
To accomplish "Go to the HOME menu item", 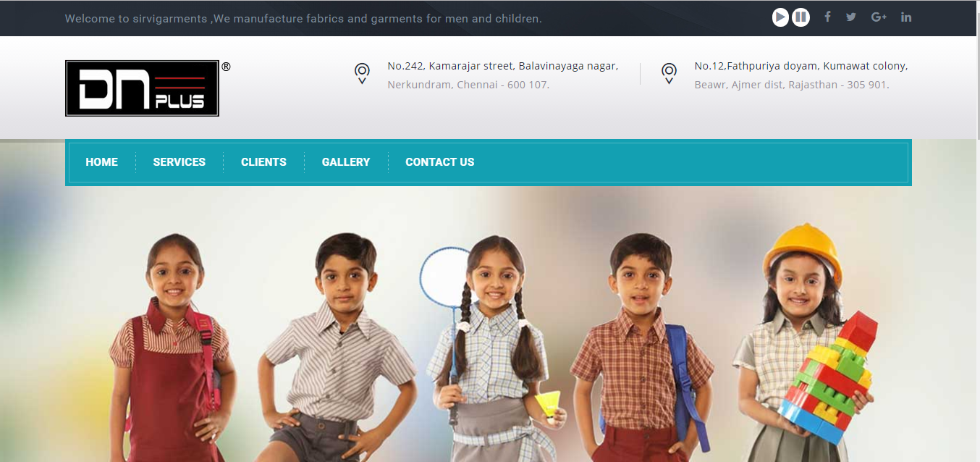I will 101,162.
